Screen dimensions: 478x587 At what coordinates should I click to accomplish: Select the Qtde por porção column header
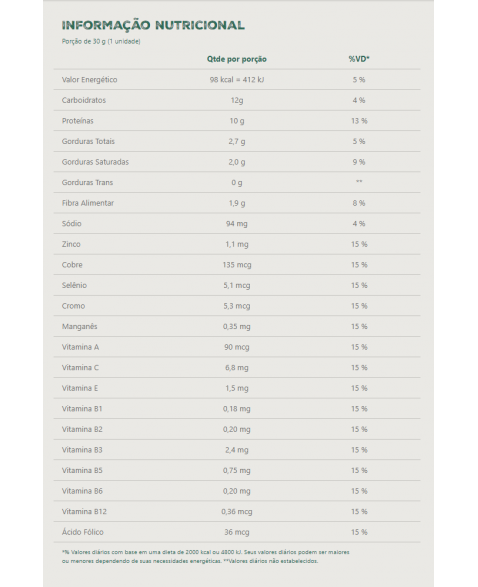237,59
